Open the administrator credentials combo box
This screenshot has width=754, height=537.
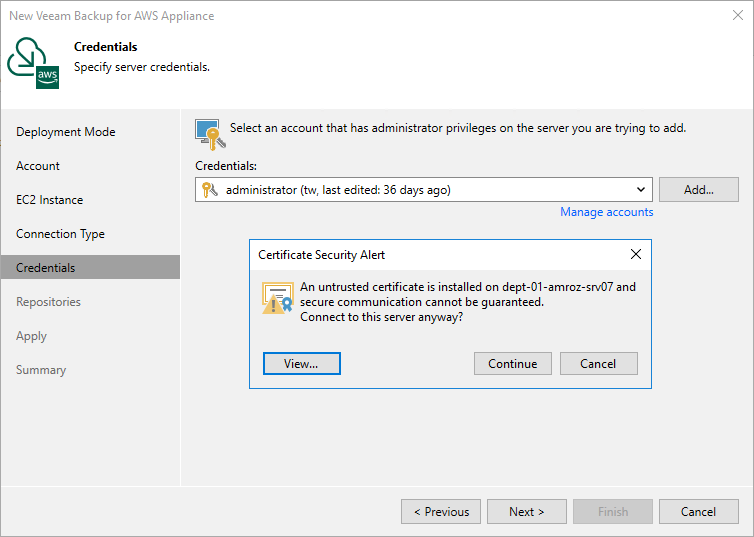pos(424,189)
